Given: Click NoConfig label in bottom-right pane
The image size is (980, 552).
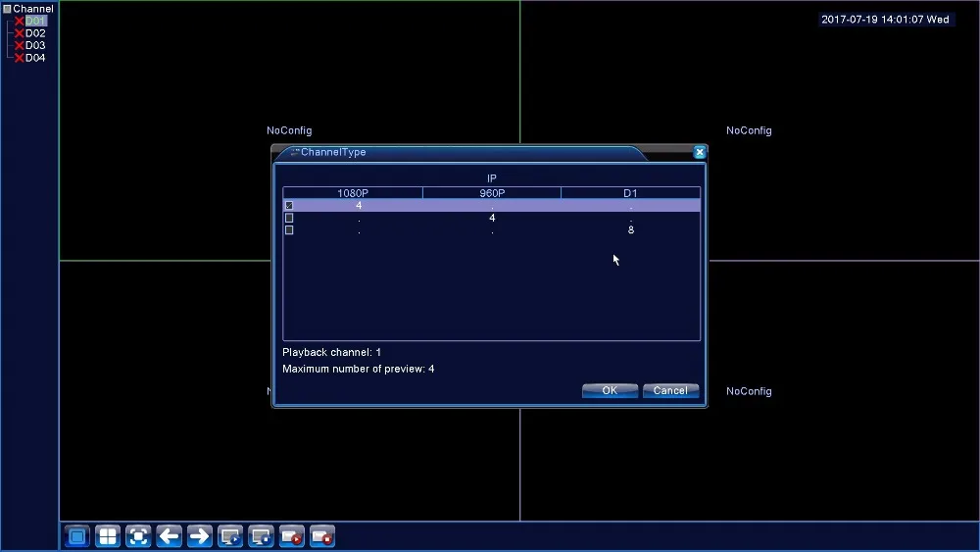Looking at the screenshot, I should click(749, 391).
